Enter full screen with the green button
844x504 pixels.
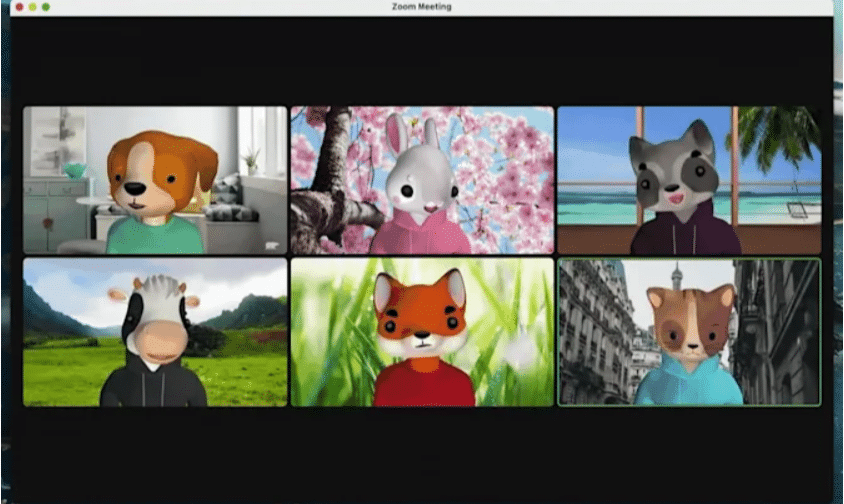(46, 7)
